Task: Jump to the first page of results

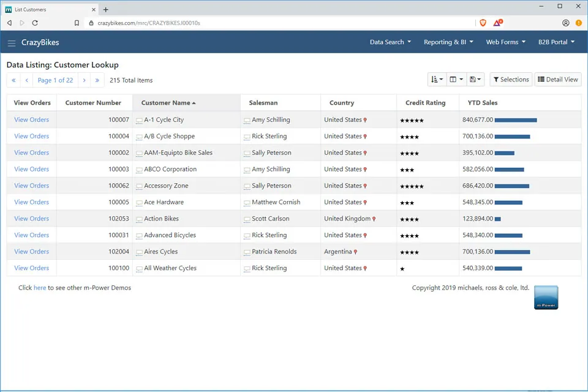Action: coord(13,80)
